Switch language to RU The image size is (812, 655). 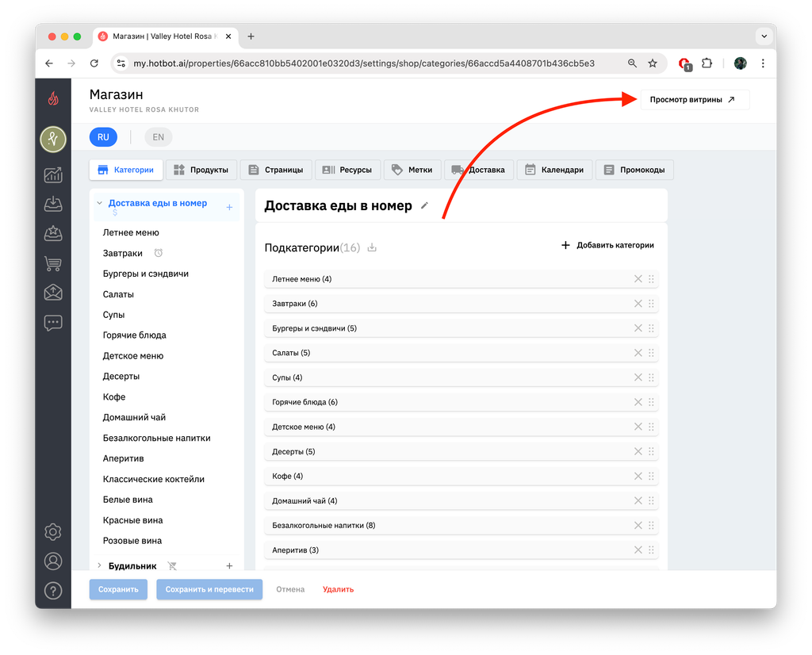(103, 137)
